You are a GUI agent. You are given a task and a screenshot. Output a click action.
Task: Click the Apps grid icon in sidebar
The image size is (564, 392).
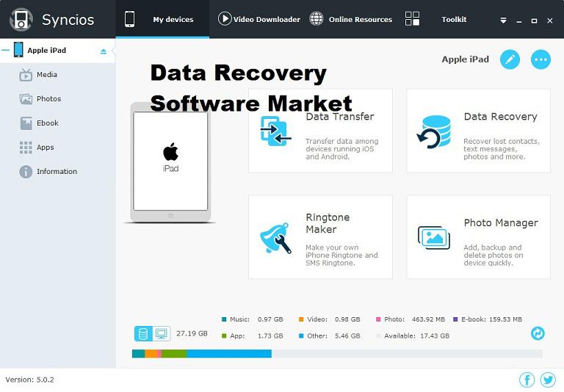click(x=26, y=148)
